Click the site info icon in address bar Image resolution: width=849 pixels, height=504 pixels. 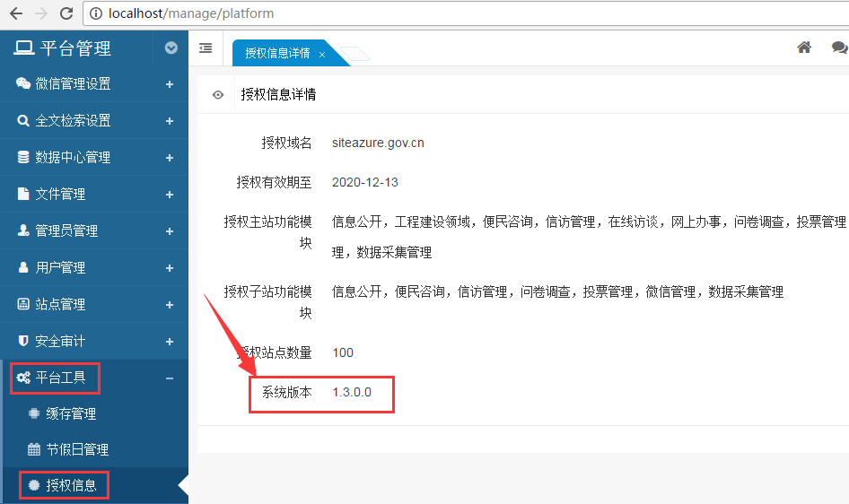pyautogui.click(x=96, y=13)
